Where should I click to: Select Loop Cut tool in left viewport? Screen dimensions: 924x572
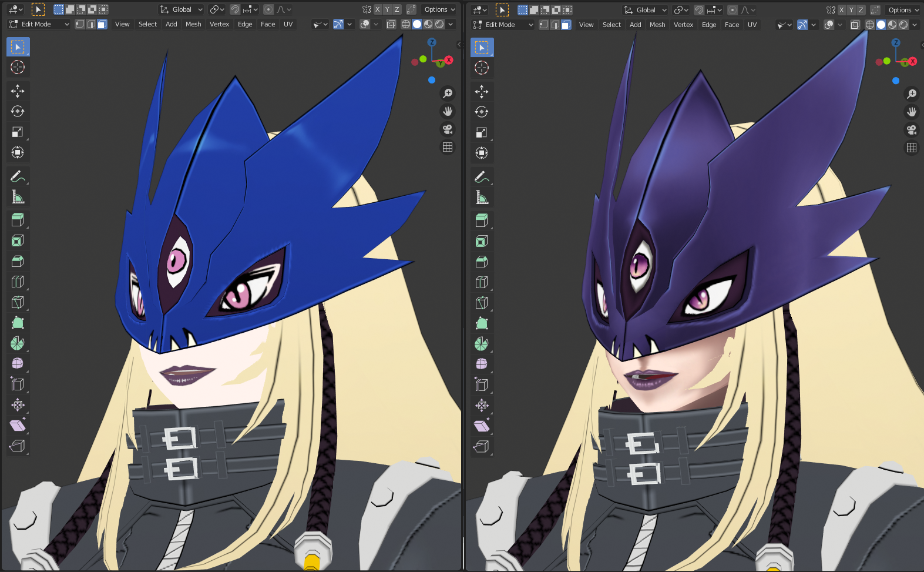18,282
